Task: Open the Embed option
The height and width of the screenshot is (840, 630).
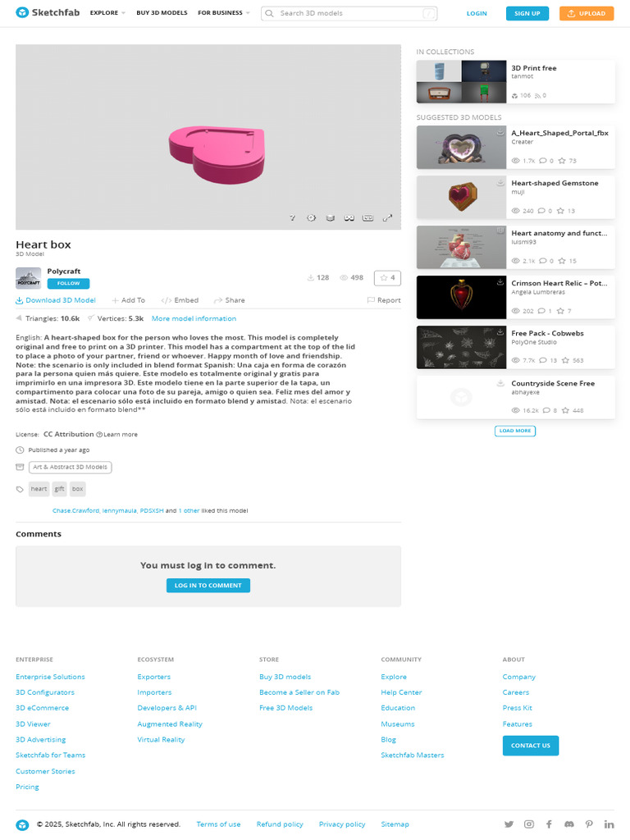Action: tap(180, 300)
